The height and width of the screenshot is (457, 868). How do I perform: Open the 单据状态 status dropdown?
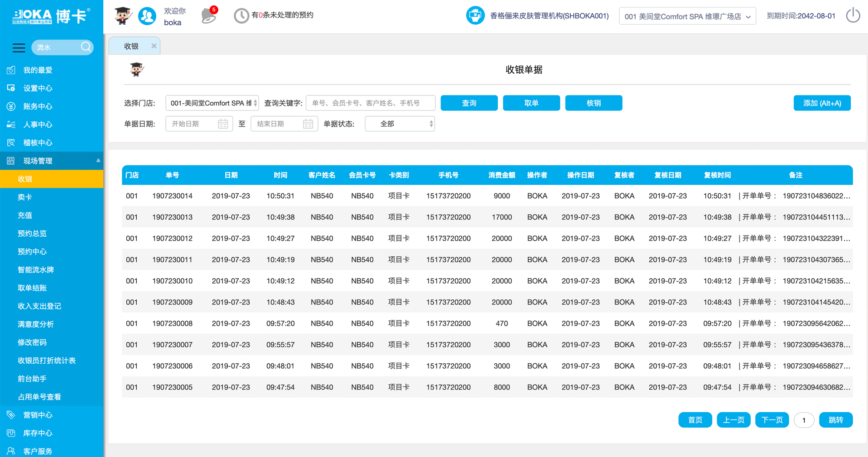(x=400, y=124)
